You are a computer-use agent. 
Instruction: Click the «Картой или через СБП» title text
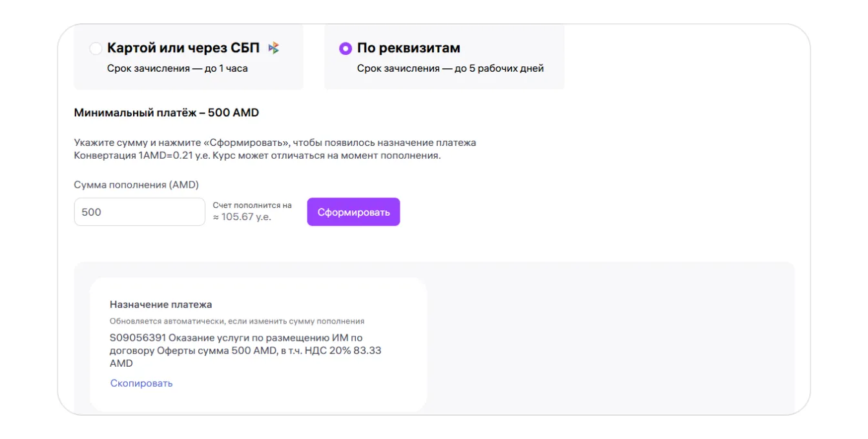click(183, 48)
